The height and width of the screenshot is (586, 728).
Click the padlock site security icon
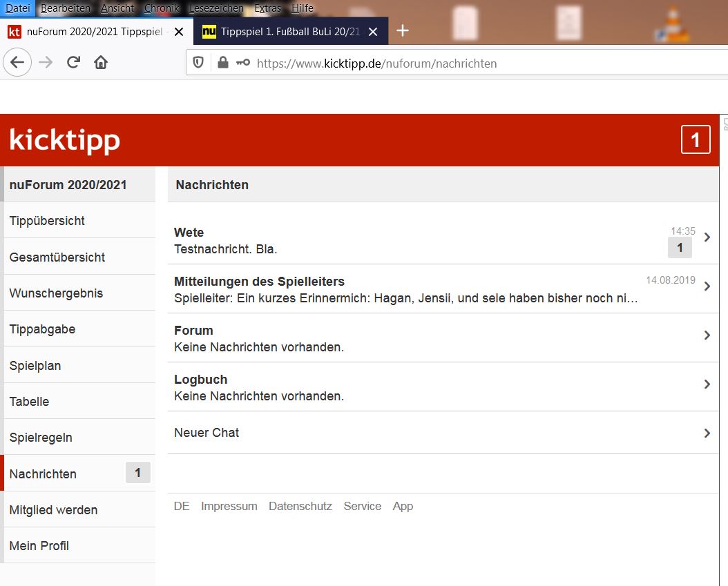[222, 63]
